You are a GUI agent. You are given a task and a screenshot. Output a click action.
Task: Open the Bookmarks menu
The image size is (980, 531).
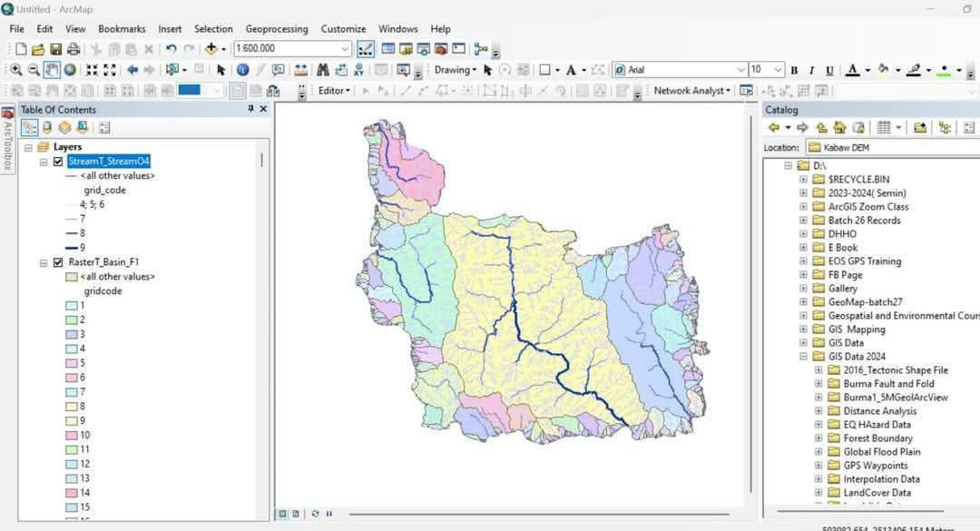point(122,29)
